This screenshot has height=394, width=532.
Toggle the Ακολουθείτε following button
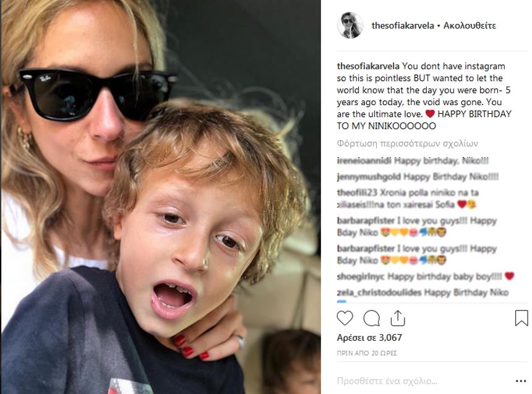coord(470,25)
